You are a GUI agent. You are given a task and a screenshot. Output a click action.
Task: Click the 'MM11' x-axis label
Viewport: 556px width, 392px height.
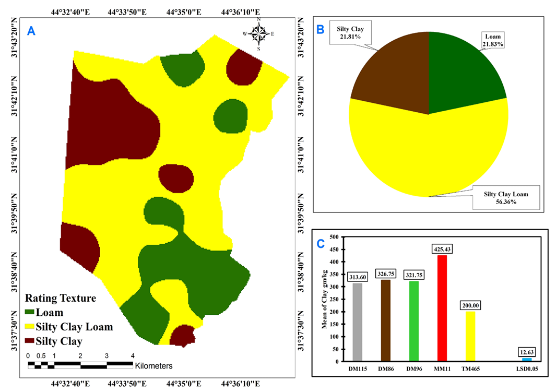click(x=442, y=369)
